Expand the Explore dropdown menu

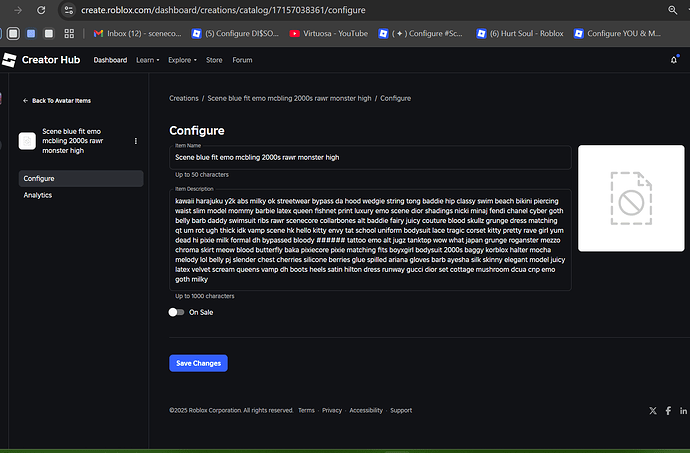tap(182, 60)
